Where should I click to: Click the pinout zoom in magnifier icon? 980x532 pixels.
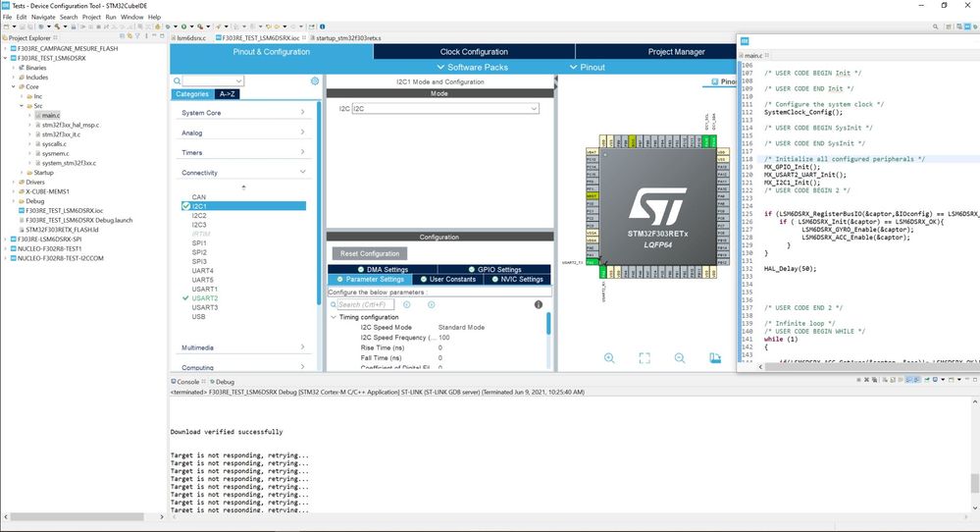click(x=609, y=358)
